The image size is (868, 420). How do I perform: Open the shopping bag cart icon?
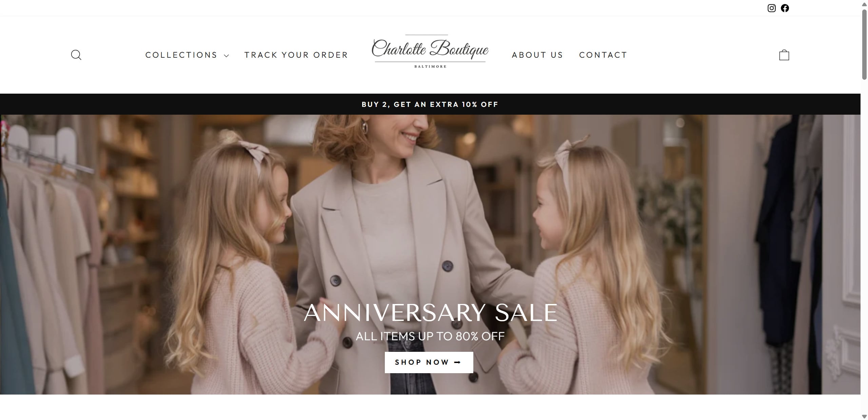pos(784,55)
